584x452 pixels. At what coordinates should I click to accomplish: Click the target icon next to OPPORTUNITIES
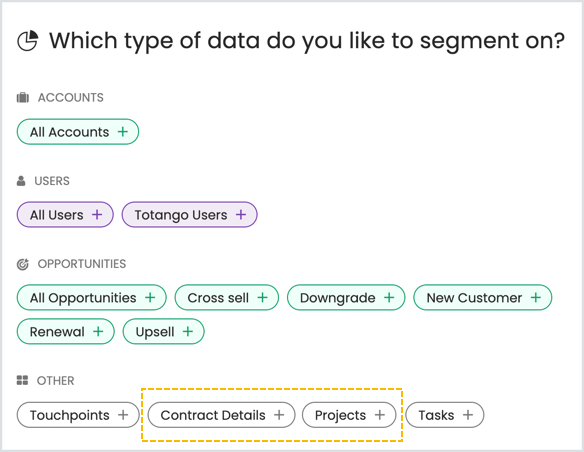[23, 264]
